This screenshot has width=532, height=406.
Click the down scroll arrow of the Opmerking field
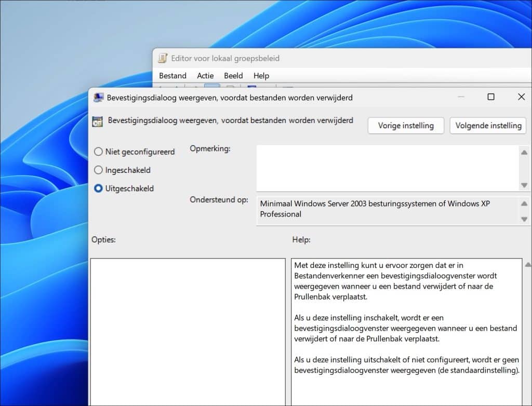pyautogui.click(x=524, y=185)
